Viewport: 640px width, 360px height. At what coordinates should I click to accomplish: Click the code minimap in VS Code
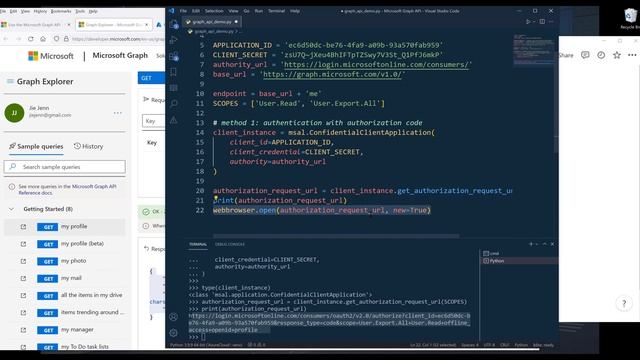(533, 50)
